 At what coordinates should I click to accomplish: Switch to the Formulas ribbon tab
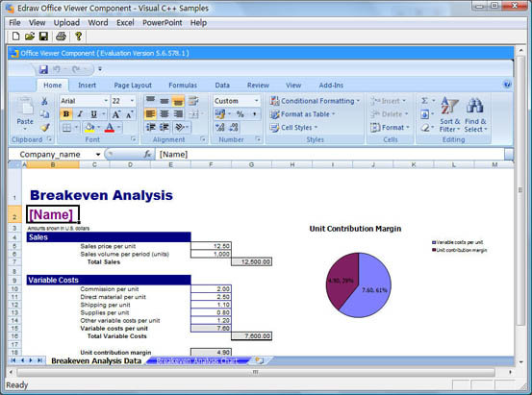[x=183, y=86]
